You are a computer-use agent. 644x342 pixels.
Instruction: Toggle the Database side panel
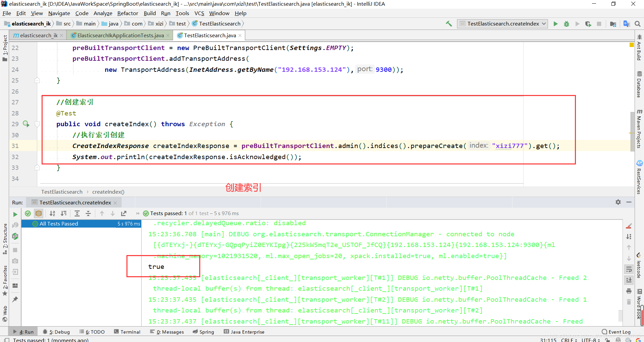pyautogui.click(x=639, y=84)
